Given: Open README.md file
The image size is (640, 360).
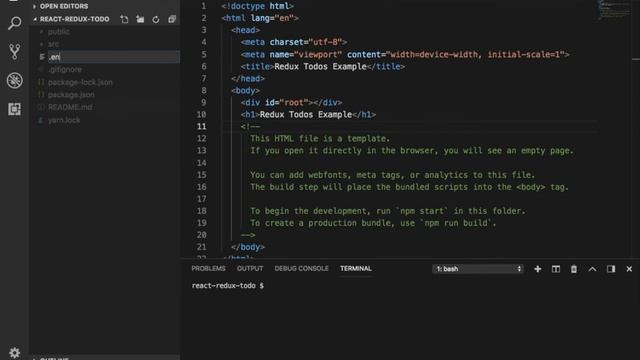Looking at the screenshot, I should pos(70,107).
